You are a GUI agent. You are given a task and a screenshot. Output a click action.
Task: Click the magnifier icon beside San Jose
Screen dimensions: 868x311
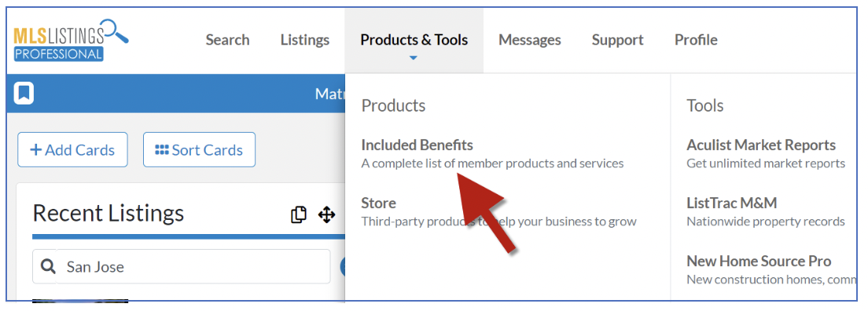(48, 267)
